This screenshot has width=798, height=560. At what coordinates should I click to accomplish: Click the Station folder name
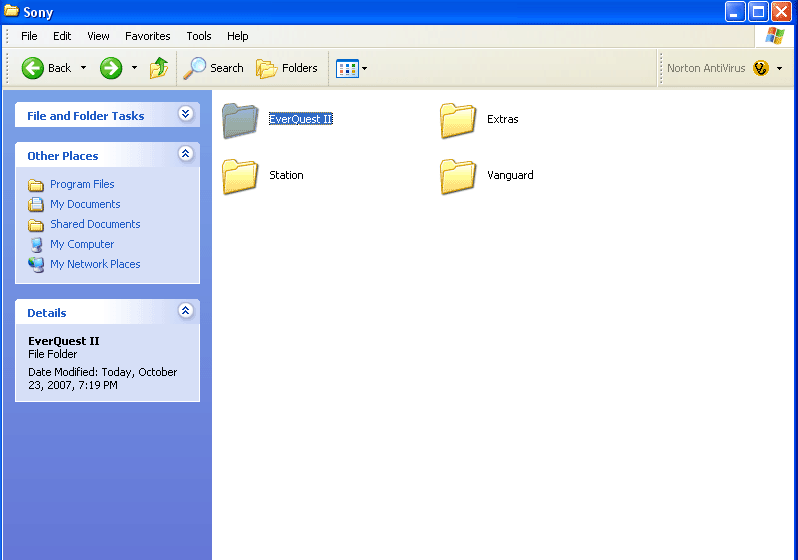click(x=287, y=175)
